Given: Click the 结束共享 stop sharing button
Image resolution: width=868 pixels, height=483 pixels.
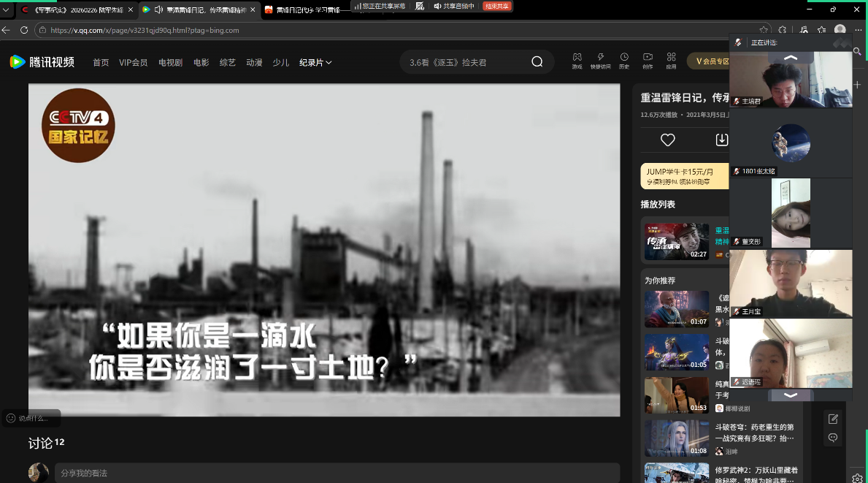Looking at the screenshot, I should click(x=497, y=6).
